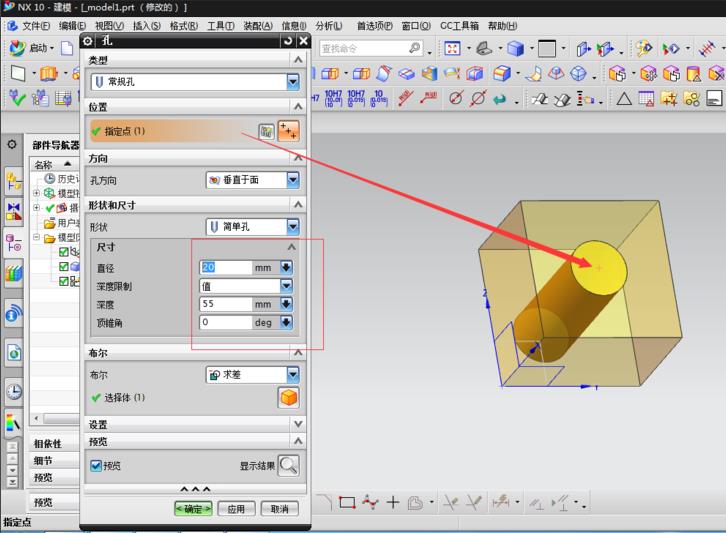Toggle the 预览 checkbox in dialog
The height and width of the screenshot is (533, 726).
coord(96,465)
